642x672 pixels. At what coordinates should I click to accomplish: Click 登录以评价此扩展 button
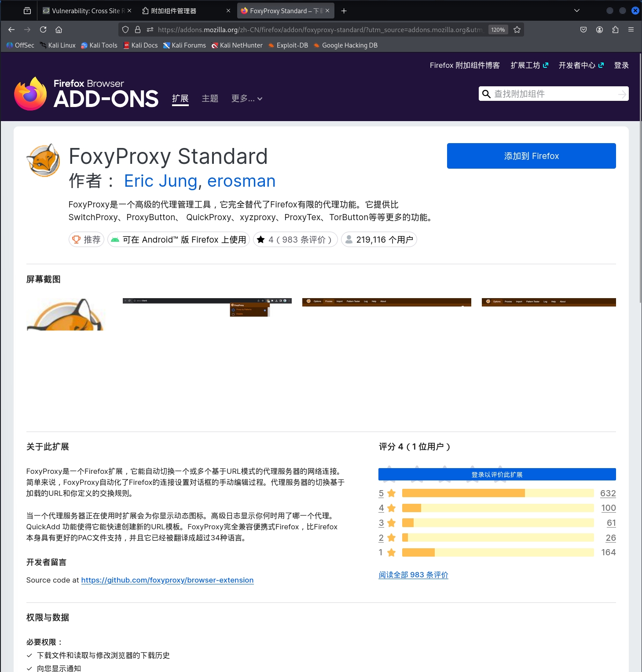point(497,474)
